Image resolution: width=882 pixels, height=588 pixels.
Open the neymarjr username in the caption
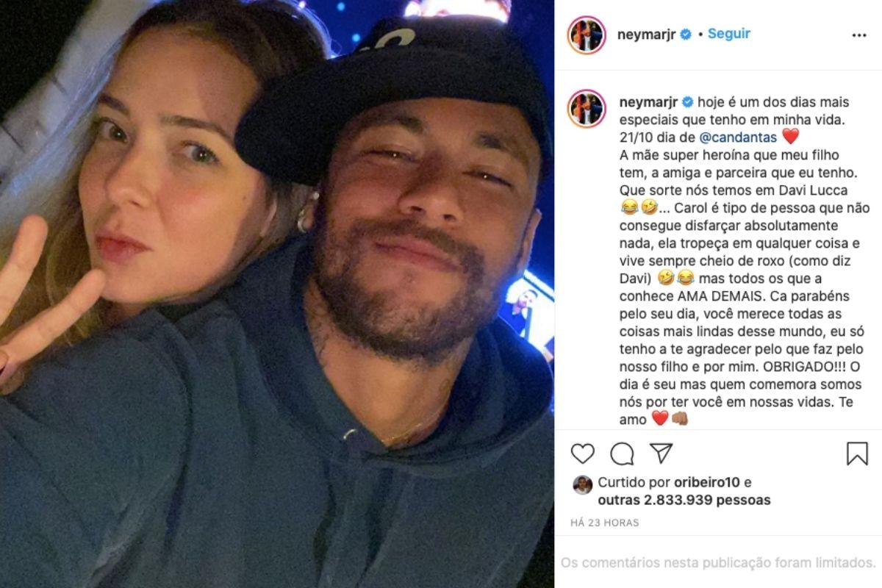tap(648, 101)
